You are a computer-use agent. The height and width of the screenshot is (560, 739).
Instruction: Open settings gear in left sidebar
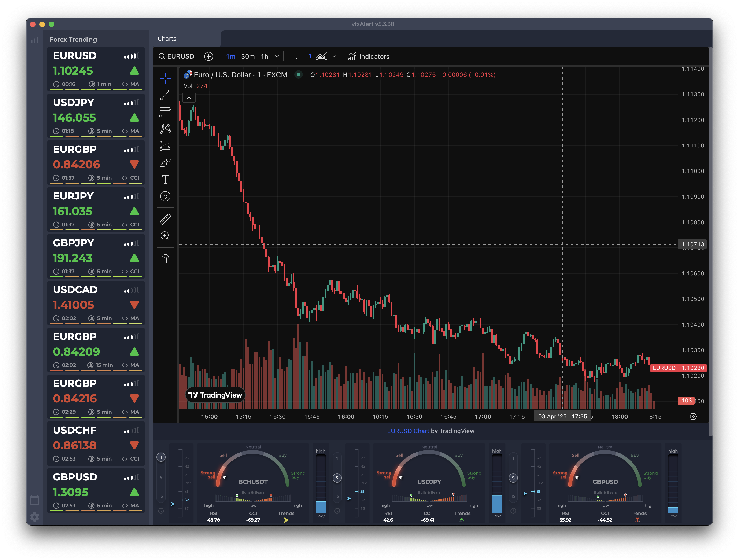tap(34, 517)
